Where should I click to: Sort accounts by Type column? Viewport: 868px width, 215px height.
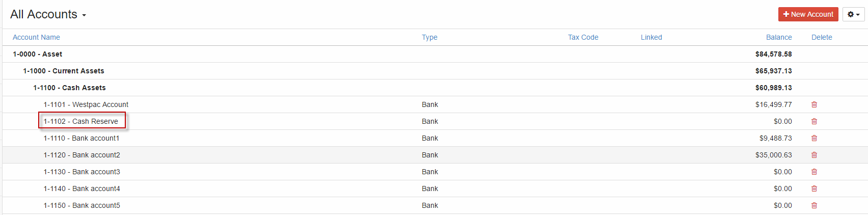tap(429, 37)
